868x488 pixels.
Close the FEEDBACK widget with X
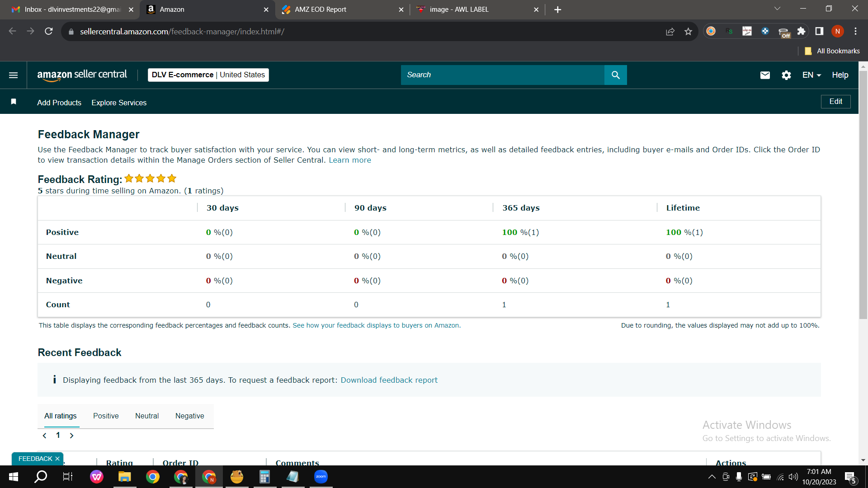[57, 459]
